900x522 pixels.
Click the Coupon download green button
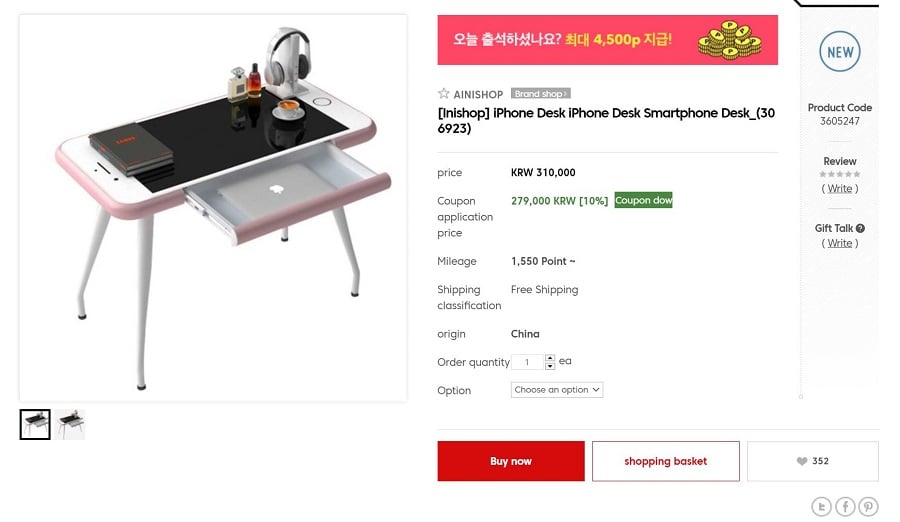(x=643, y=200)
